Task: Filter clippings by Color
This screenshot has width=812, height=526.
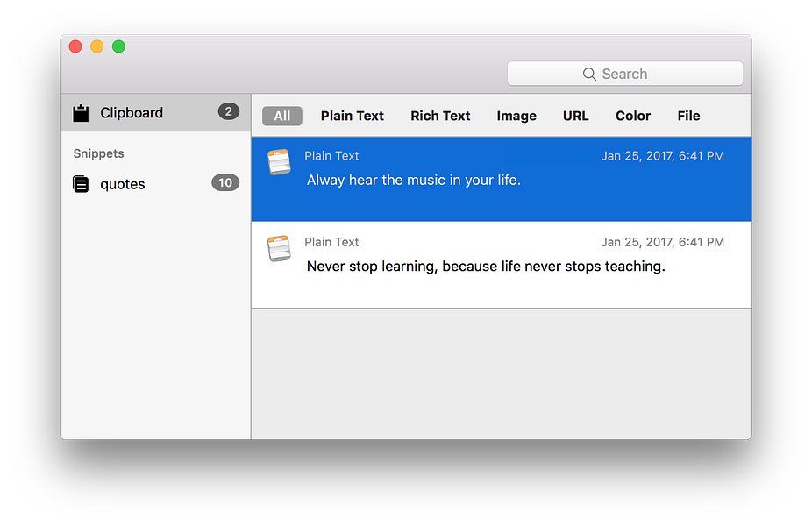Action: pos(633,116)
